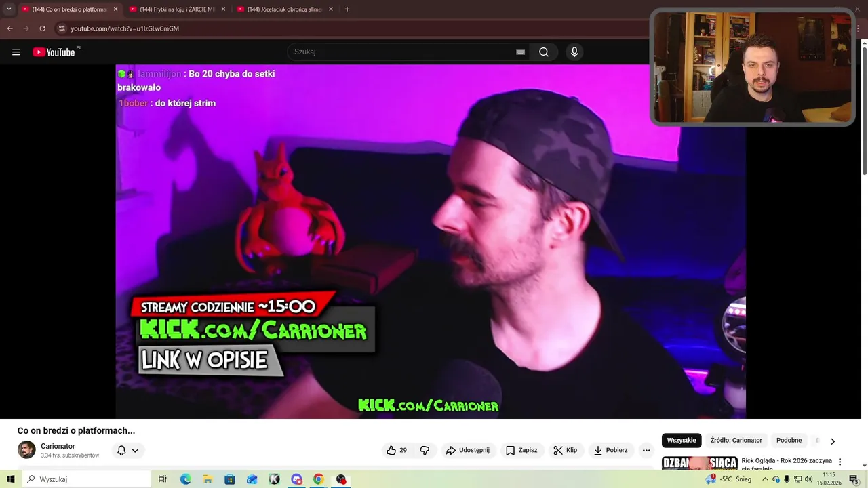This screenshot has width=868, height=488.
Task: Open the weather widget showing -5°C Śnieg
Action: coord(729,479)
